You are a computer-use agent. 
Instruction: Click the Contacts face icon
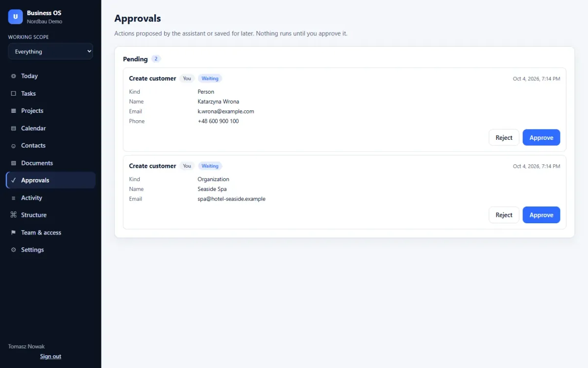click(13, 146)
